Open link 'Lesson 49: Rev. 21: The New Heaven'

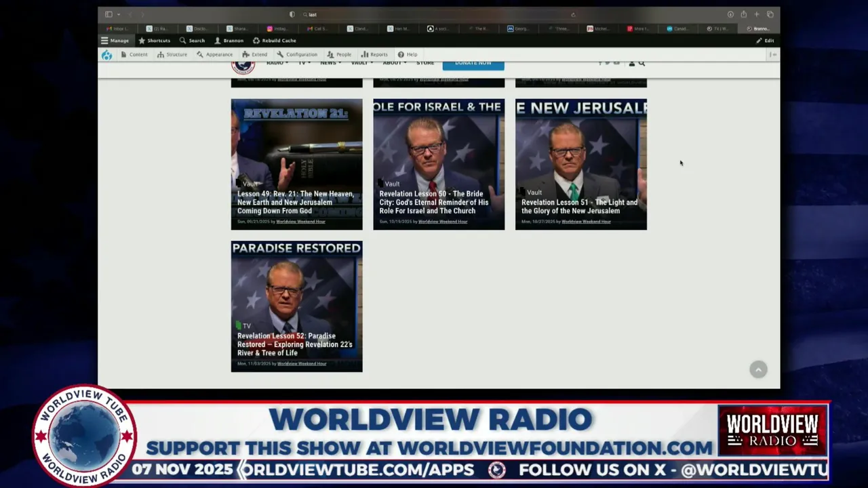tap(295, 202)
